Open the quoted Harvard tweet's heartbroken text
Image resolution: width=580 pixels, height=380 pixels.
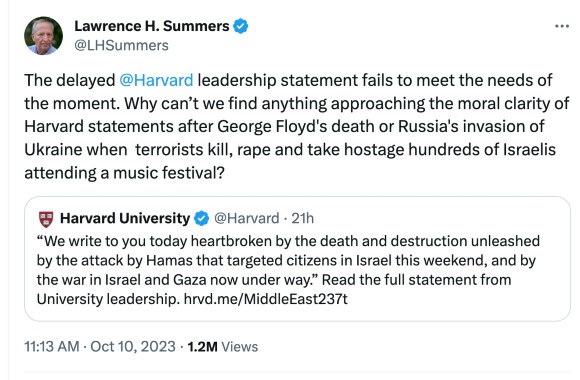288,260
